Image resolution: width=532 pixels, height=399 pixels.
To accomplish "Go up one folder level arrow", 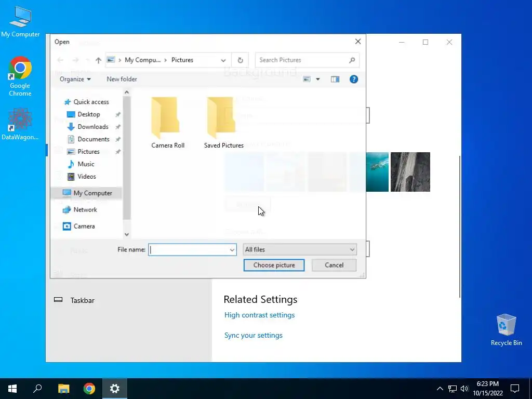I will click(98, 60).
